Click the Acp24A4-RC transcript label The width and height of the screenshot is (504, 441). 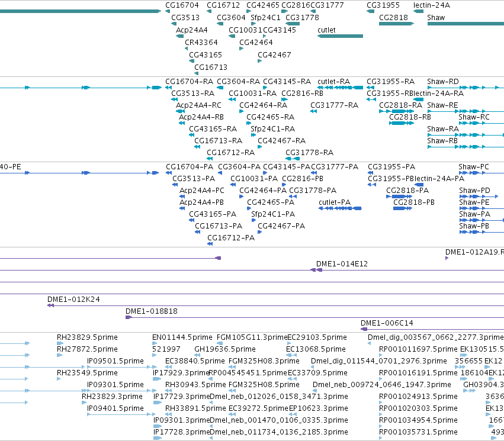pyautogui.click(x=198, y=105)
